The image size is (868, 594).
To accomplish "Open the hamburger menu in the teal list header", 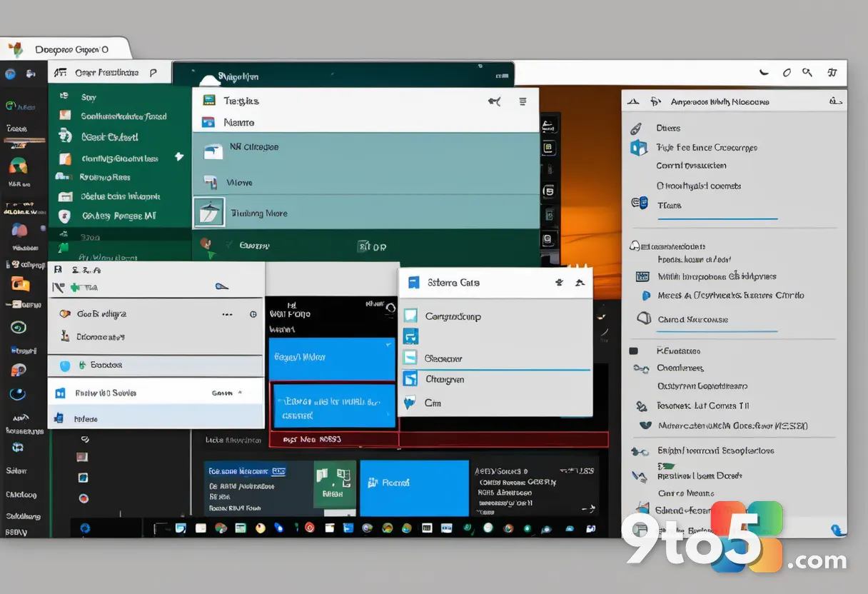I will click(x=523, y=101).
